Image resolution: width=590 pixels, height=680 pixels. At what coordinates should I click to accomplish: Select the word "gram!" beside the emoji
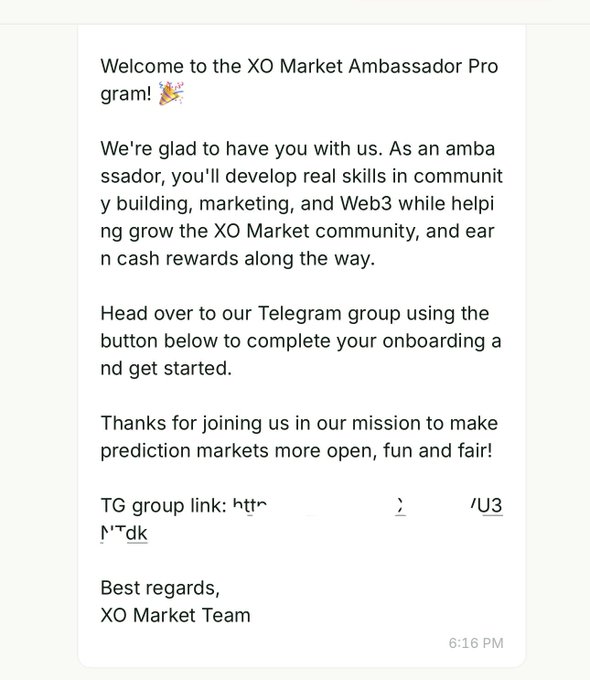tap(126, 94)
